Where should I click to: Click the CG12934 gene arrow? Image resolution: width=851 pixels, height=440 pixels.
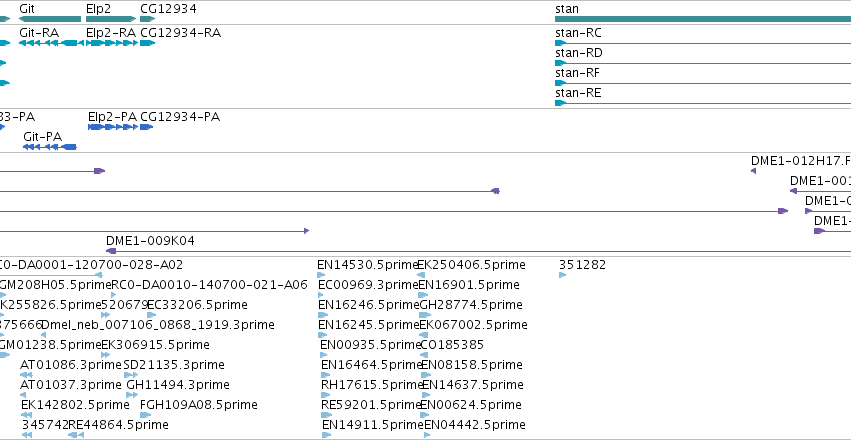(x=148, y=19)
